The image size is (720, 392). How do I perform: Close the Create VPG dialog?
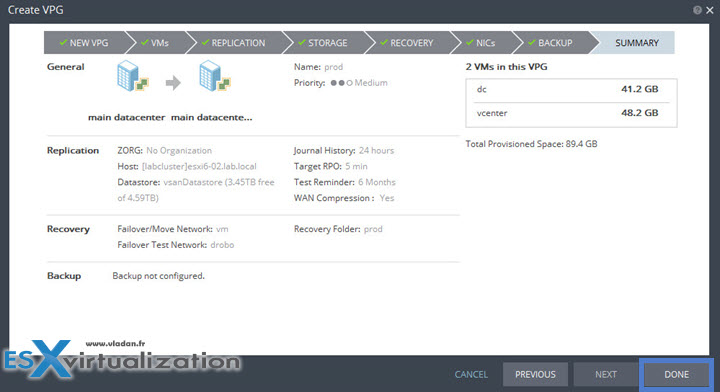pos(710,10)
